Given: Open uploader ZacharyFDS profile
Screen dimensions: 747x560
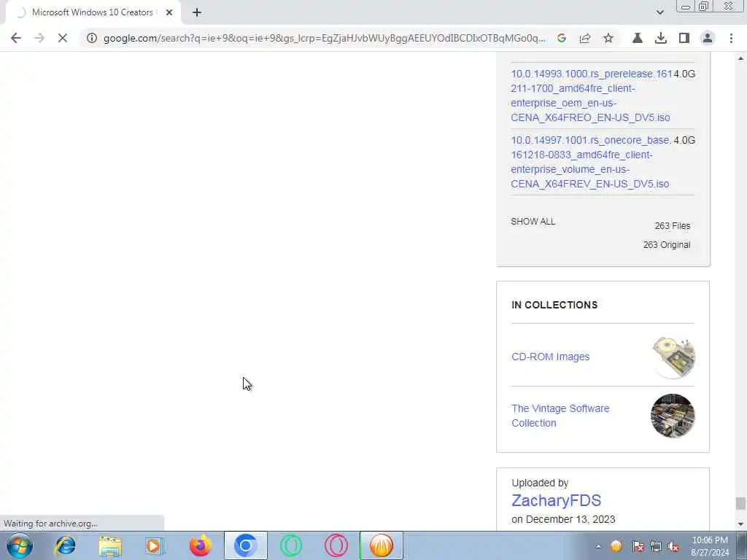Looking at the screenshot, I should tap(556, 500).
